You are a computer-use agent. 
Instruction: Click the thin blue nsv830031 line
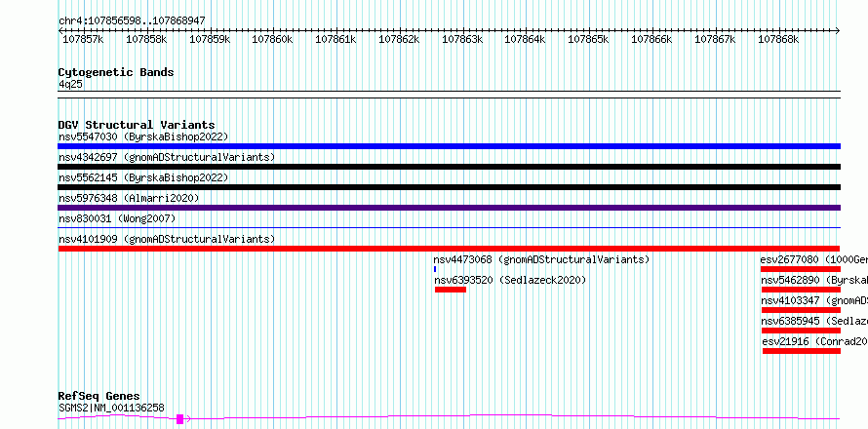(x=449, y=227)
